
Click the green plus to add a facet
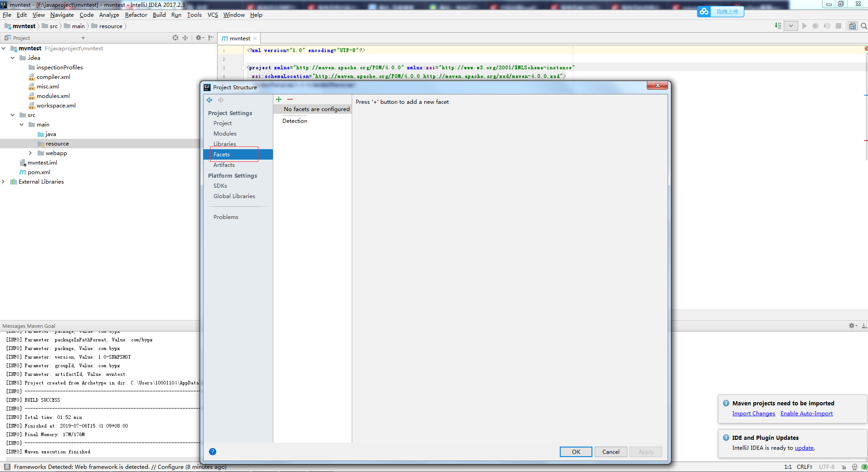point(279,99)
